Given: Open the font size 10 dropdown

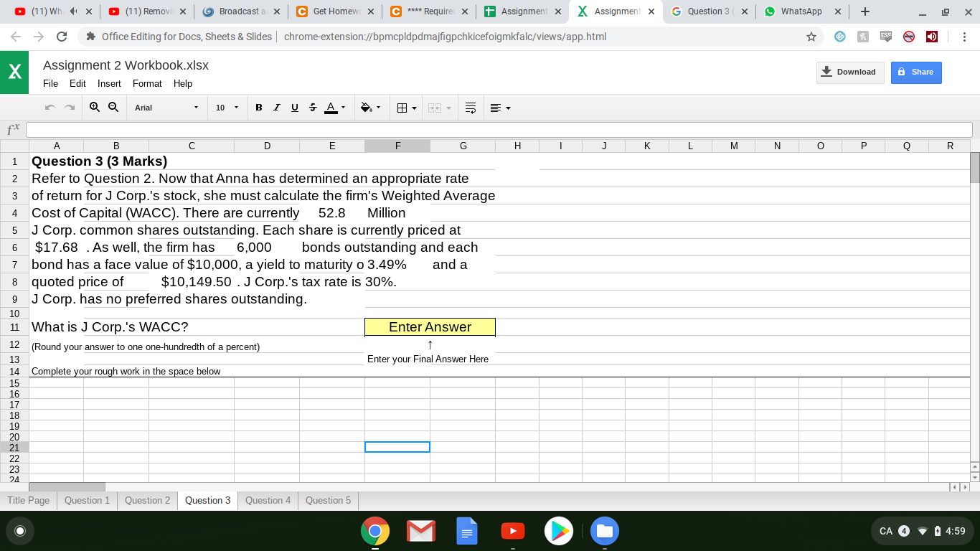Looking at the screenshot, I should tap(227, 108).
